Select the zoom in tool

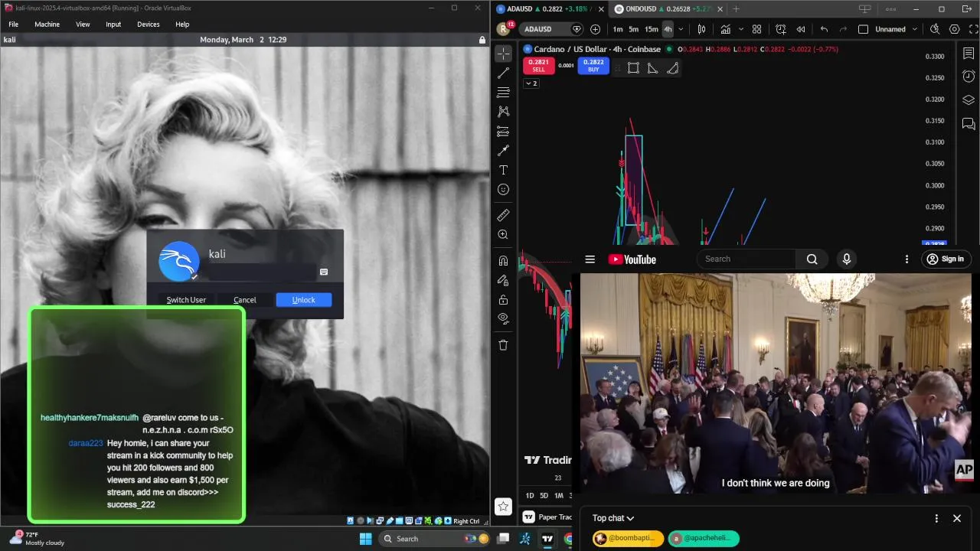pyautogui.click(x=503, y=235)
